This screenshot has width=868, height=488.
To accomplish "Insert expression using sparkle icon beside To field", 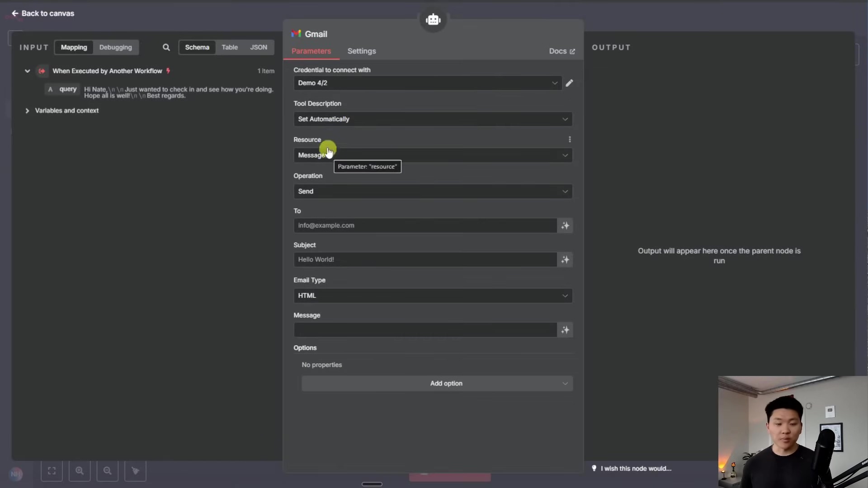I will coord(565,225).
